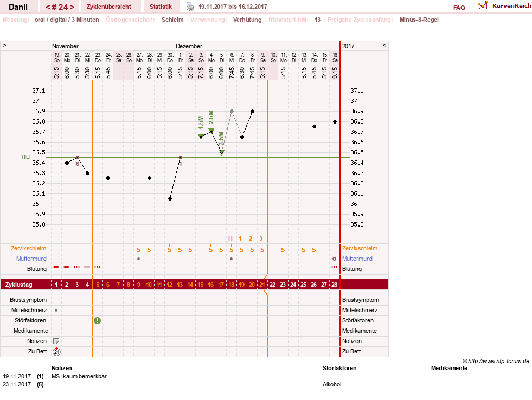532x400 pixels.
Task: Go to next cycle with right arrow
Action: click(x=72, y=7)
